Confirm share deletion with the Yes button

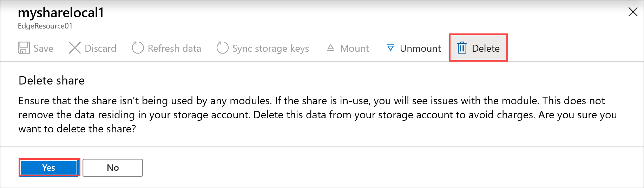click(49, 168)
